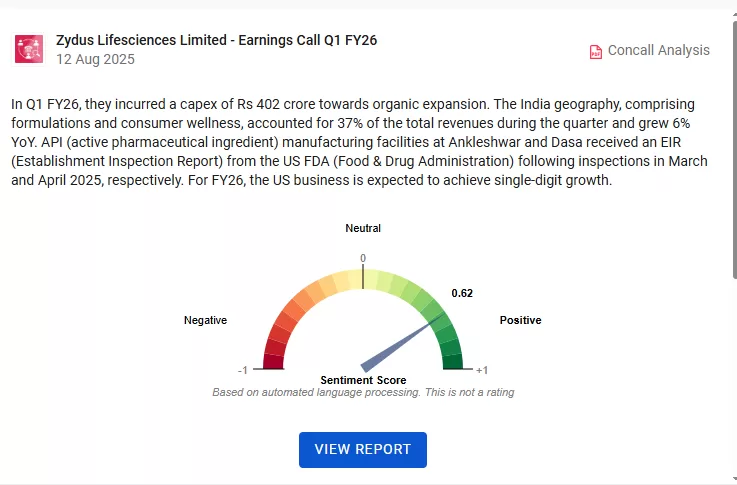Click the Q1 FY26 summary paragraph
The width and height of the screenshot is (737, 485).
(x=360, y=142)
